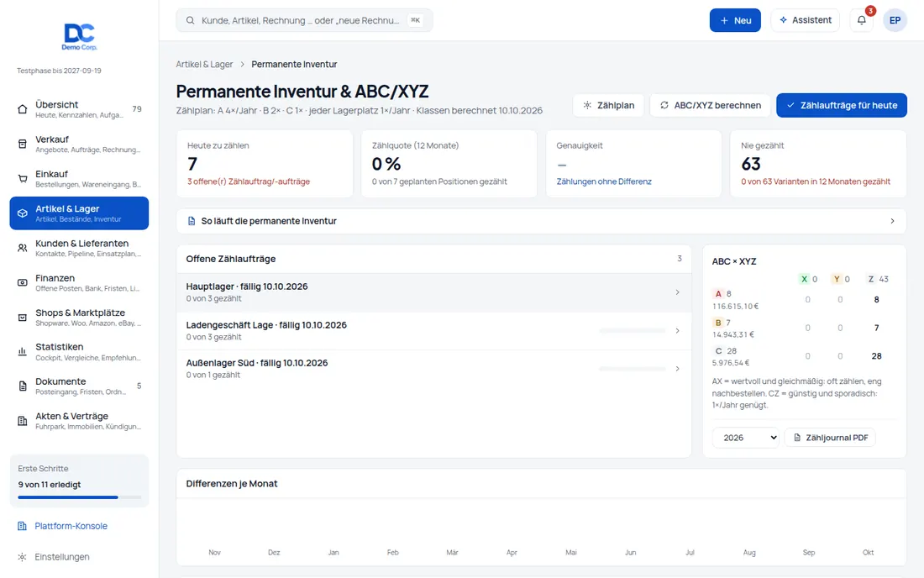Image resolution: width=924 pixels, height=578 pixels.
Task: Open notifications bell with badge
Action: click(862, 20)
